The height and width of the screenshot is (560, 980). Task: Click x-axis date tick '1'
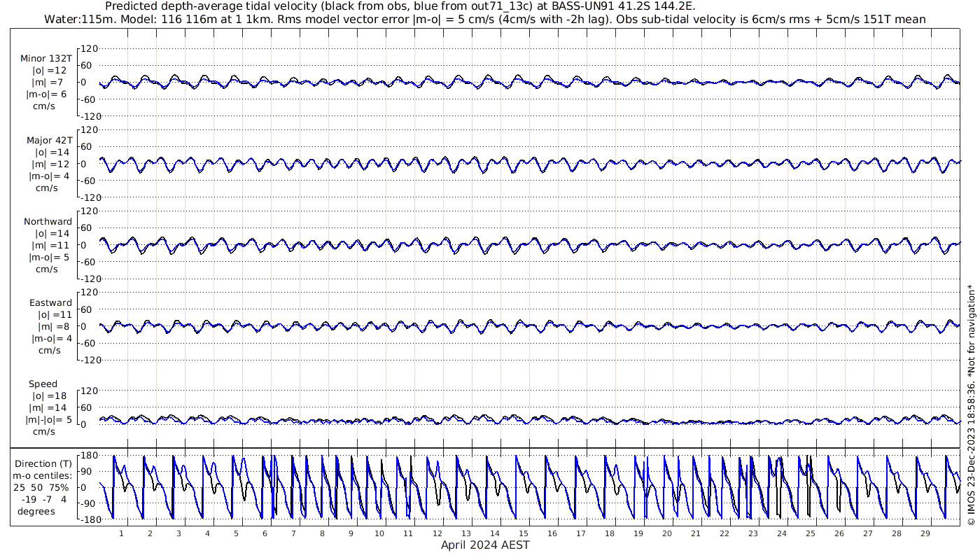click(x=121, y=533)
